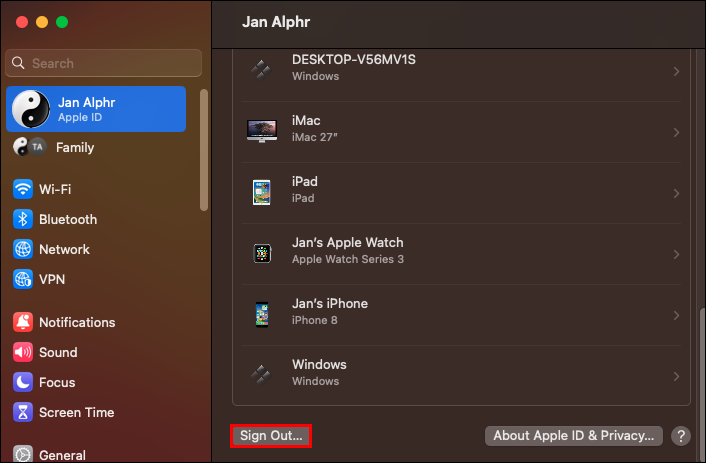Open About Apple ID & Privacy
Image resolution: width=706 pixels, height=463 pixels.
573,436
